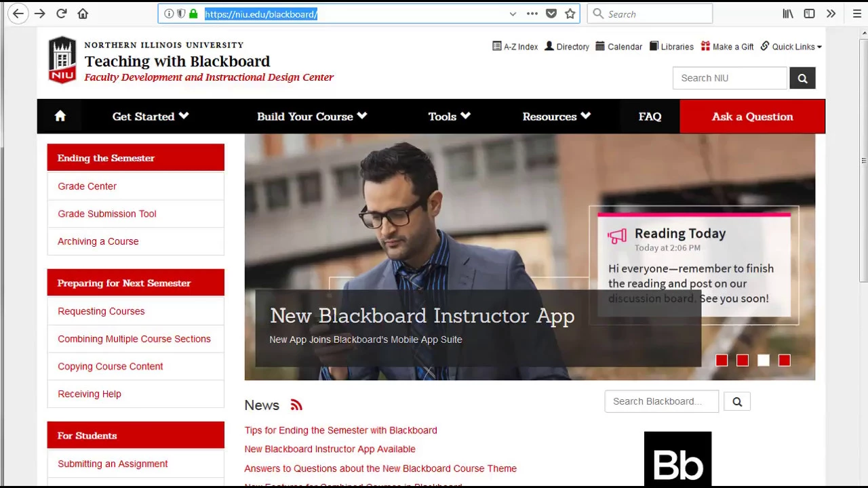Screen dimensions: 868x488
Task: Go back with the browser back arrow
Action: [x=18, y=14]
